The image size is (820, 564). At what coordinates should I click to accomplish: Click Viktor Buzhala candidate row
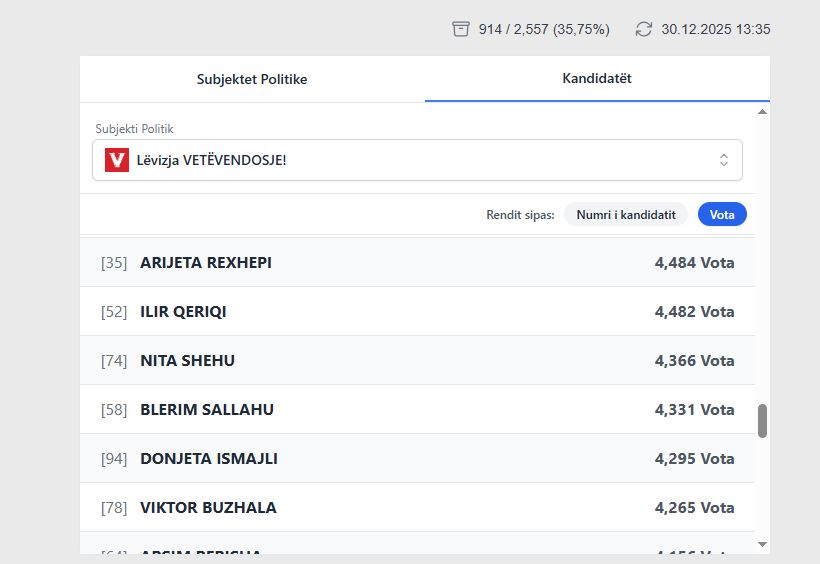coord(417,508)
